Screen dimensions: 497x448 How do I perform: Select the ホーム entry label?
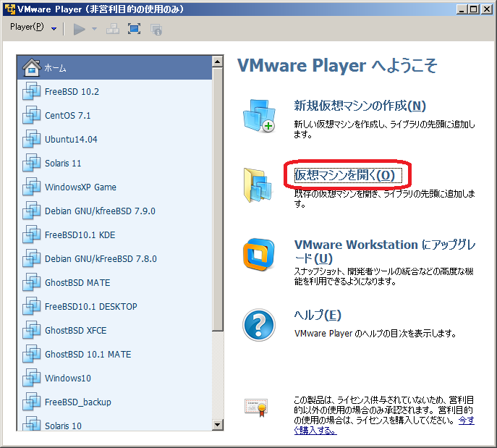(55, 68)
